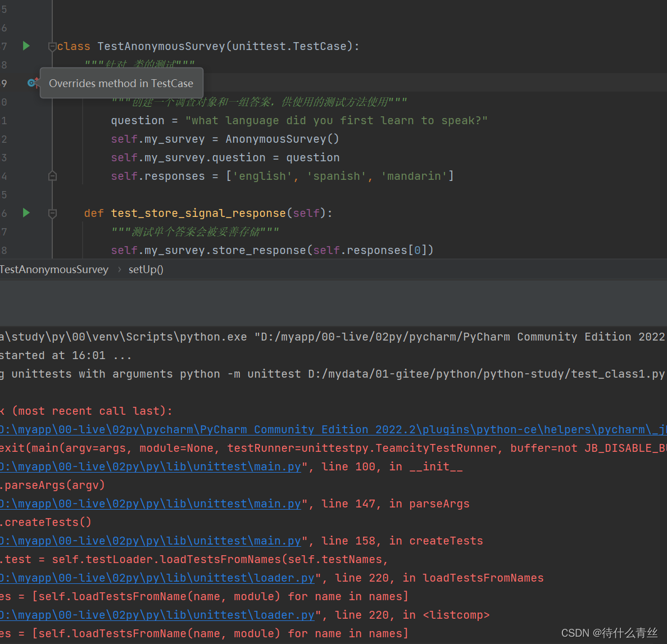
Task: Select setUp() breadcrumb
Action: [x=146, y=270]
